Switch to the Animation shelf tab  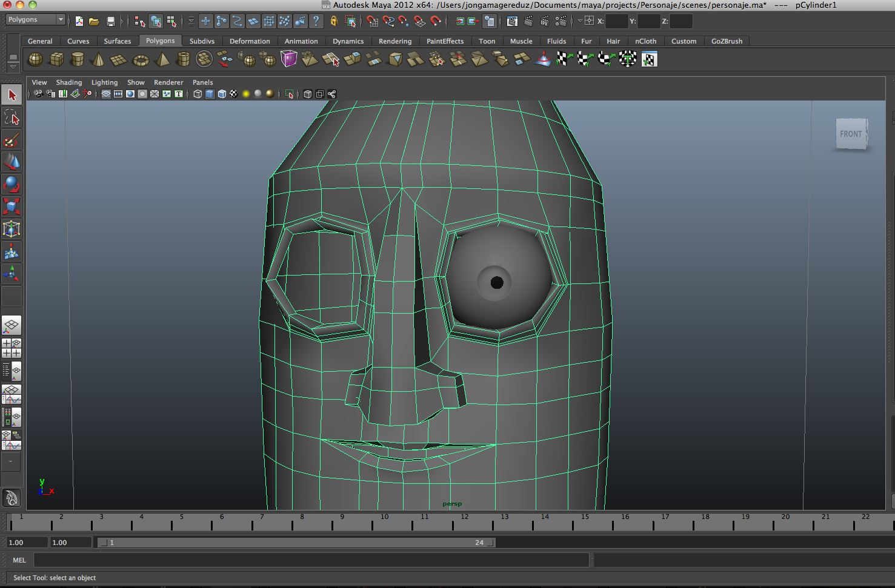(301, 41)
